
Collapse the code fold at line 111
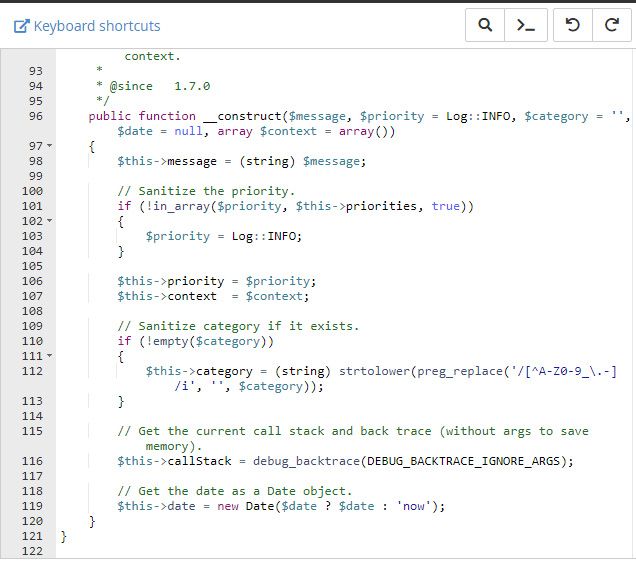coord(50,356)
